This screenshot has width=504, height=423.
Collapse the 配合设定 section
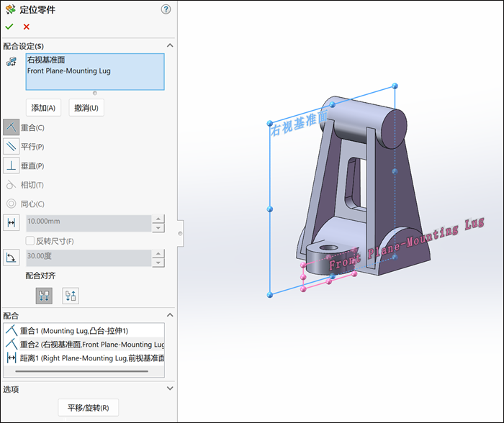[x=170, y=45]
